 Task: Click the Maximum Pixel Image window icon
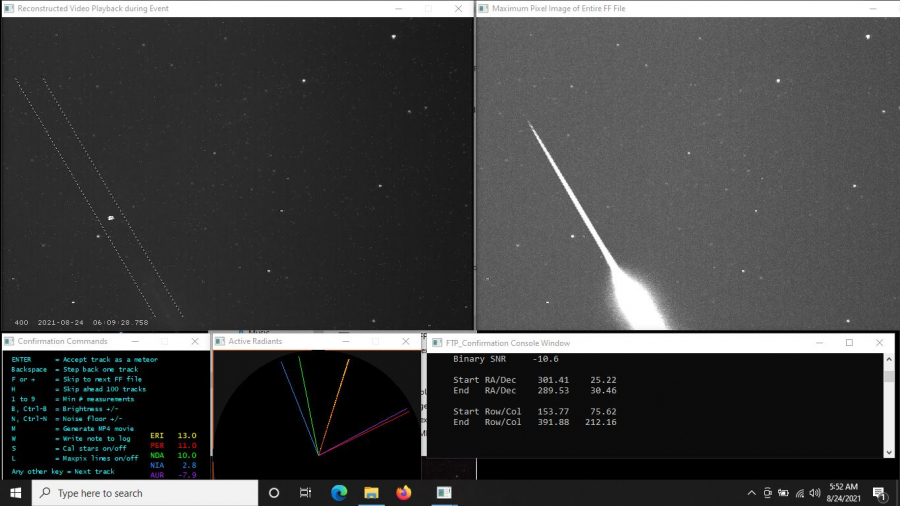[483, 9]
